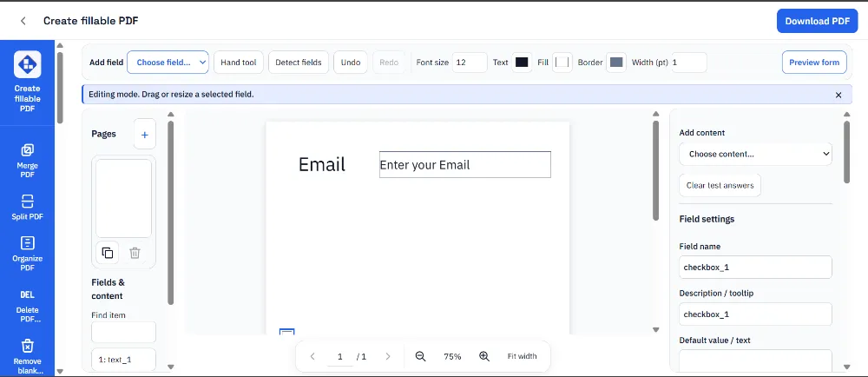Open the Organize PDF tool
This screenshot has height=377, width=868.
27,254
